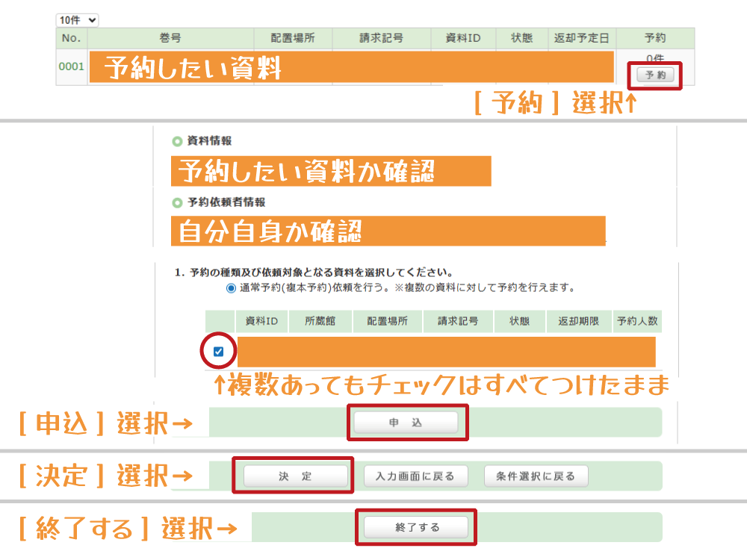This screenshot has width=747, height=560.
Task: Click the green bullet icon beside 資料情報
Action: click(x=177, y=140)
